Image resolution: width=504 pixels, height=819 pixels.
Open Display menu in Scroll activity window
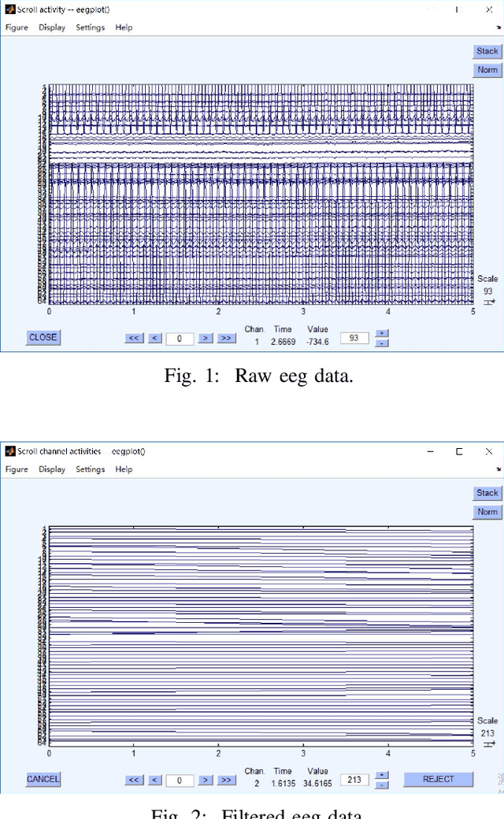coord(52,28)
